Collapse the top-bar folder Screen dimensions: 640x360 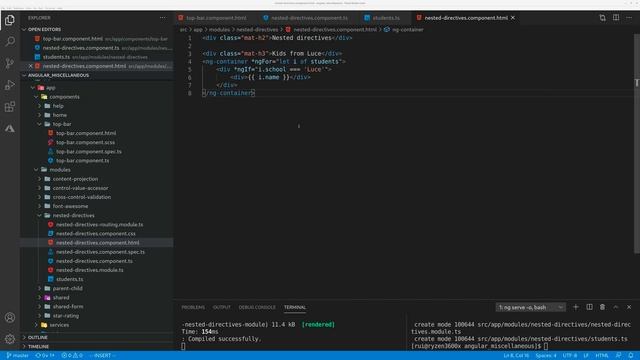point(62,124)
